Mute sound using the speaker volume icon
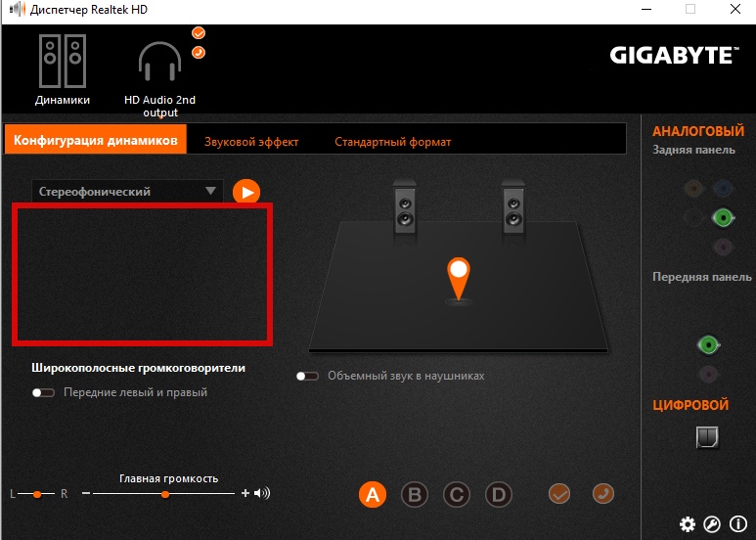The width and height of the screenshot is (756, 540). [262, 493]
